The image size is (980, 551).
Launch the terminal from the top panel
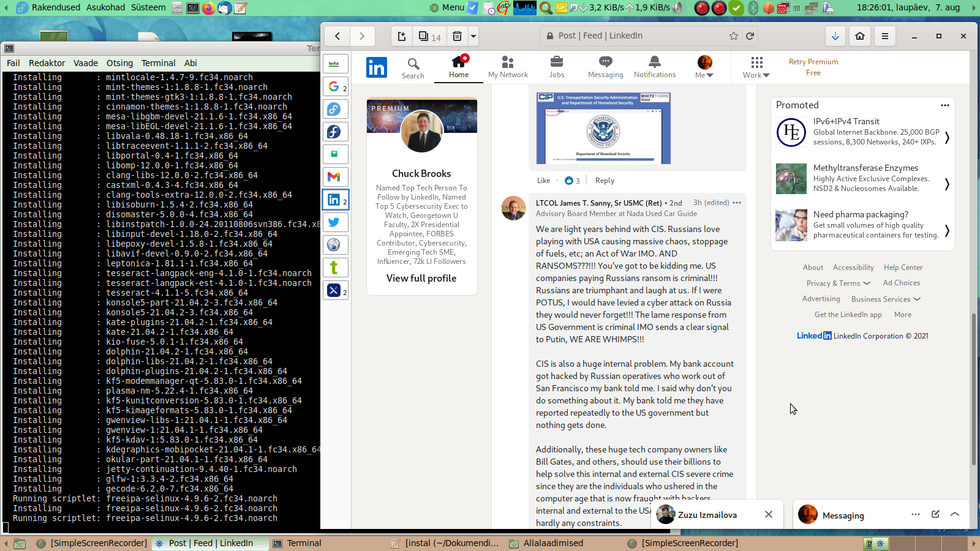pos(192,8)
